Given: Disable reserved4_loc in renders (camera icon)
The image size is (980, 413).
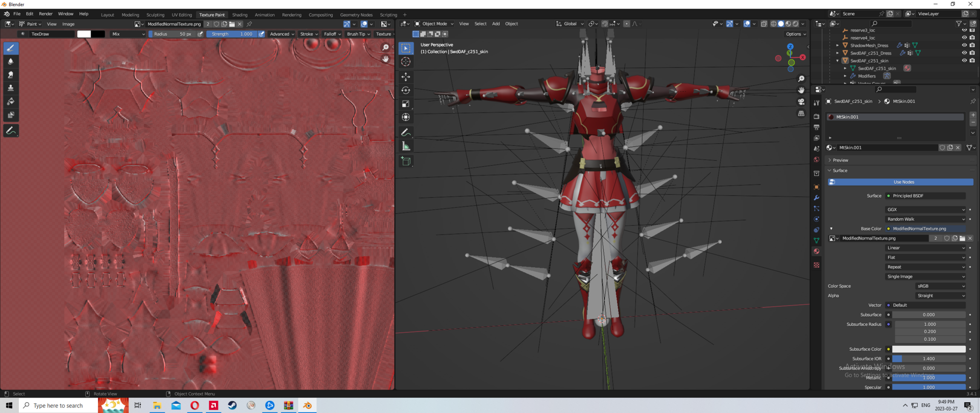Looking at the screenshot, I should tap(972, 38).
